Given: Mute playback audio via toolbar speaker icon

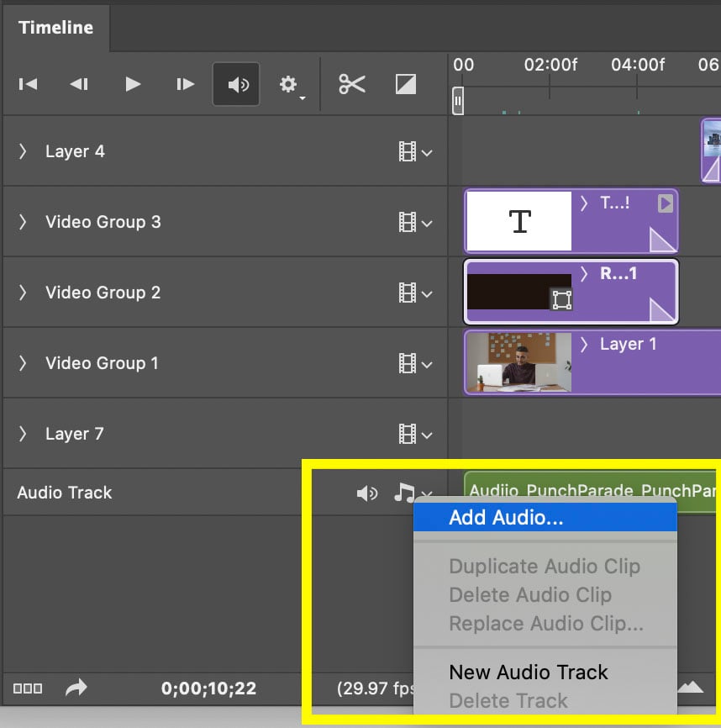Looking at the screenshot, I should point(236,83).
